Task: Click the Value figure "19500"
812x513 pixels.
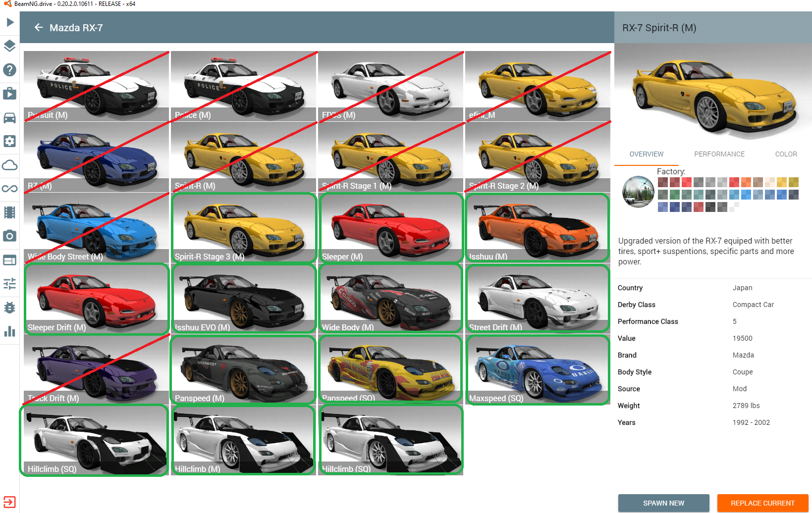Action: (743, 338)
